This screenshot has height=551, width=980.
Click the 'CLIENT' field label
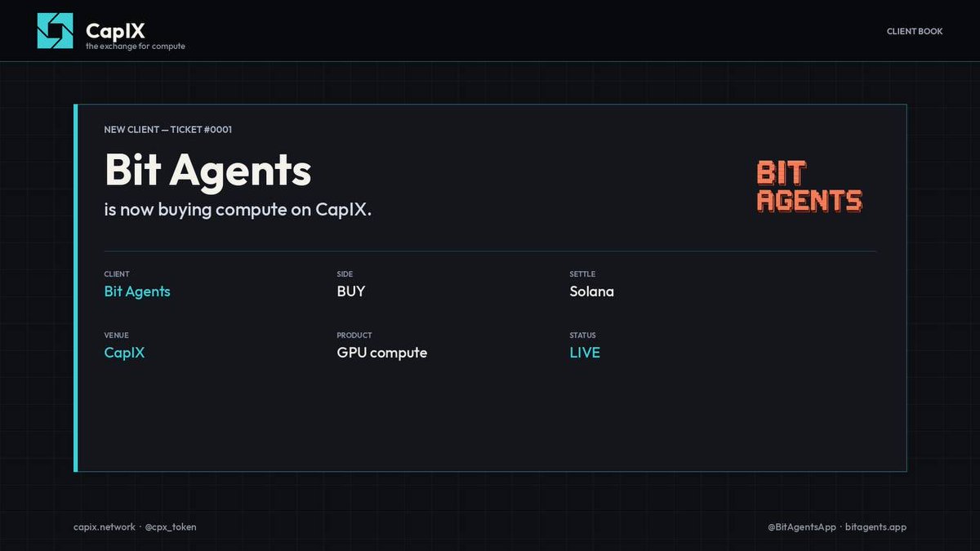[x=117, y=274]
